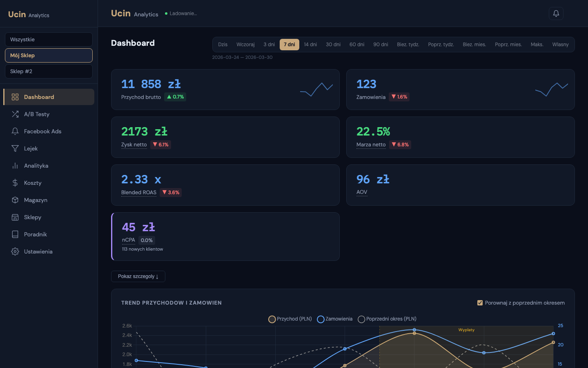
Task: Toggle Przychod (PLN) legend series
Action: 290,319
